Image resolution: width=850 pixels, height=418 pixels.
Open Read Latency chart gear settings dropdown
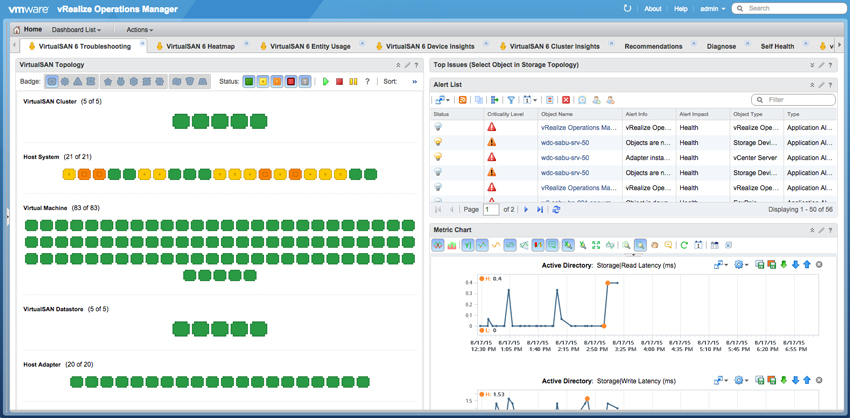741,265
